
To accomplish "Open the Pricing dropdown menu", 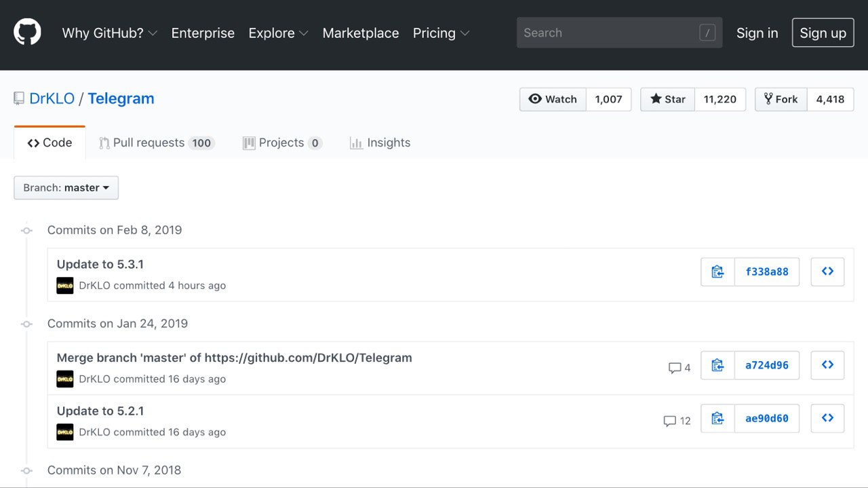I will click(441, 33).
